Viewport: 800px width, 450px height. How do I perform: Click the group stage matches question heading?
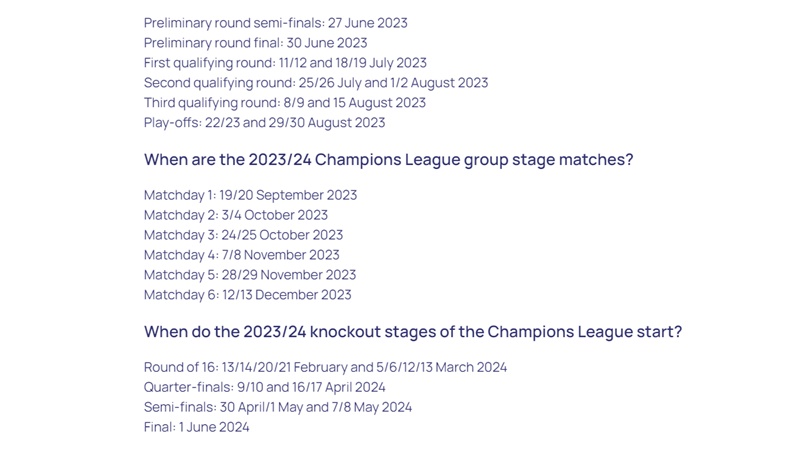[388, 160]
